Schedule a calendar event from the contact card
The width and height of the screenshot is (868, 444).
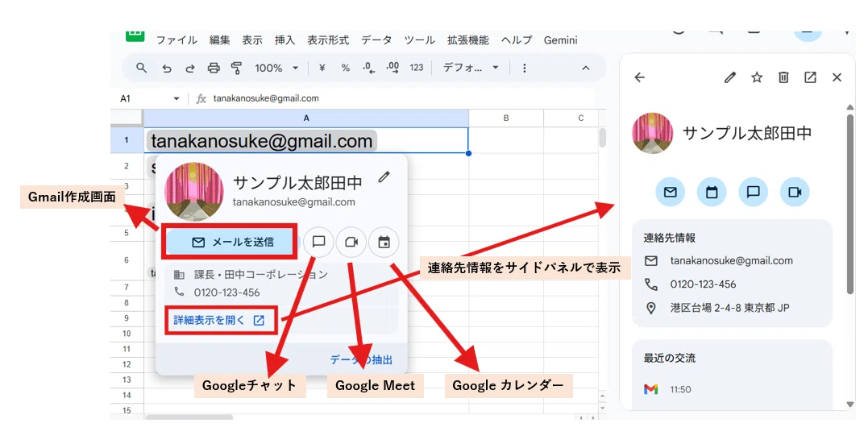[384, 242]
